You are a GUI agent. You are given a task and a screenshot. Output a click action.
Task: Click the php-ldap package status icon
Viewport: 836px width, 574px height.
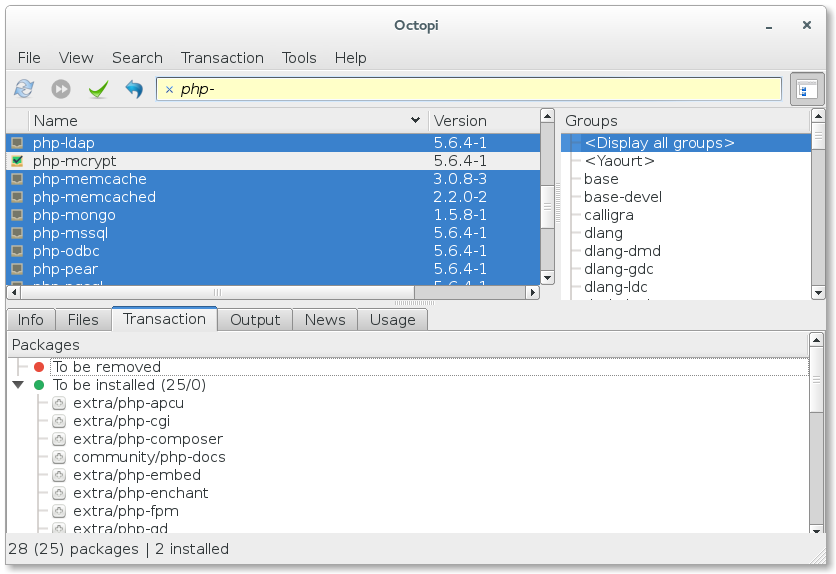[x=17, y=143]
